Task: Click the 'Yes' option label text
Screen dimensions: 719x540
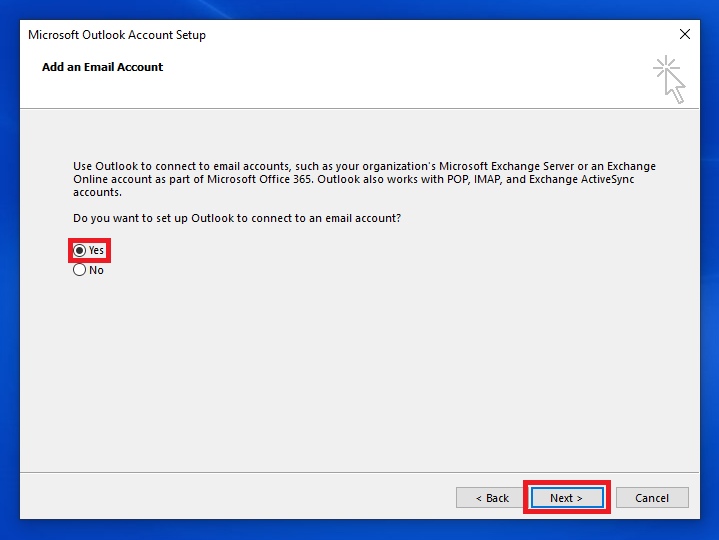Action: click(96, 250)
